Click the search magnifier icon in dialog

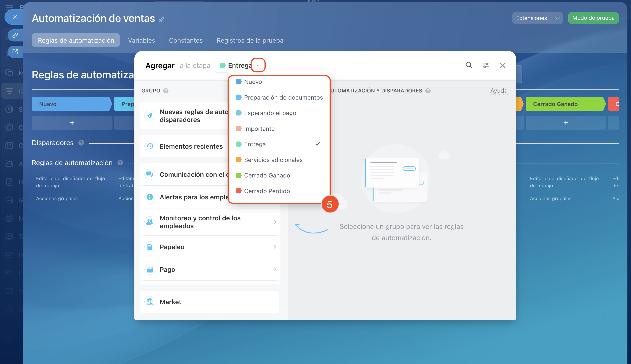click(x=469, y=65)
